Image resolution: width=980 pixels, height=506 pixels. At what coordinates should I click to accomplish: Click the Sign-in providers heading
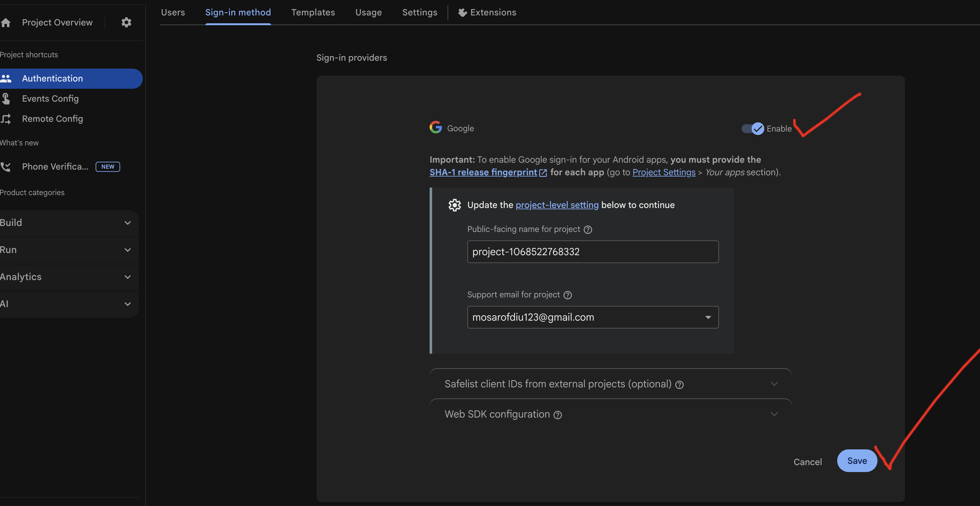tap(352, 58)
